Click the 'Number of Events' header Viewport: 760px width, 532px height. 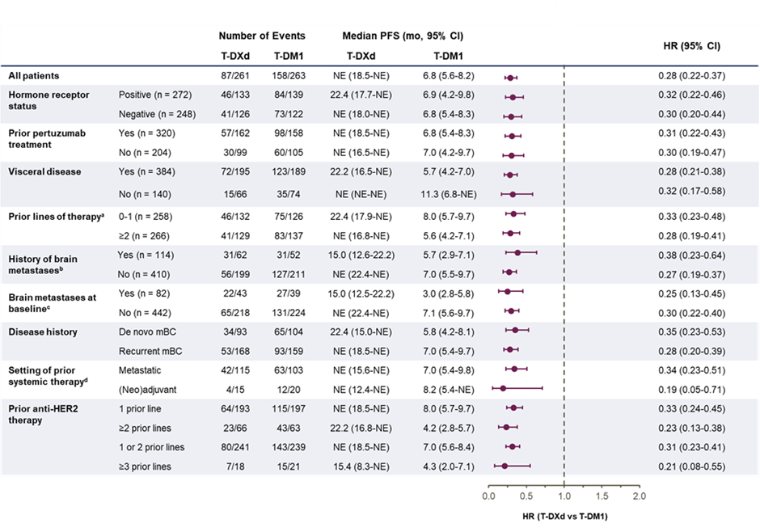(x=262, y=36)
